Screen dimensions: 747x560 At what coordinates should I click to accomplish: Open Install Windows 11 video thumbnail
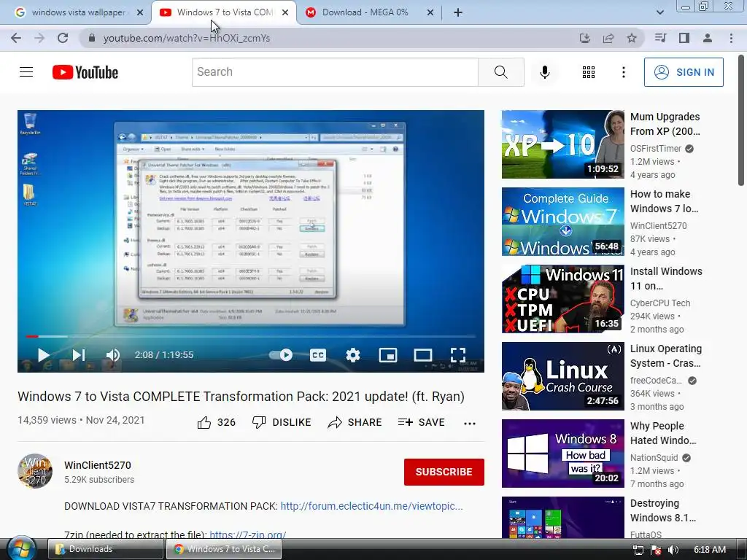[562, 298]
